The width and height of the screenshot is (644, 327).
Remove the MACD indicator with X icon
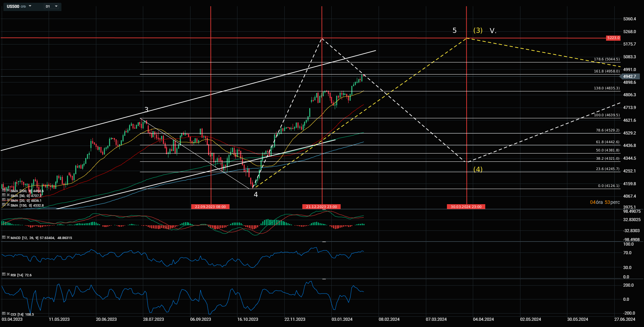coord(8,237)
